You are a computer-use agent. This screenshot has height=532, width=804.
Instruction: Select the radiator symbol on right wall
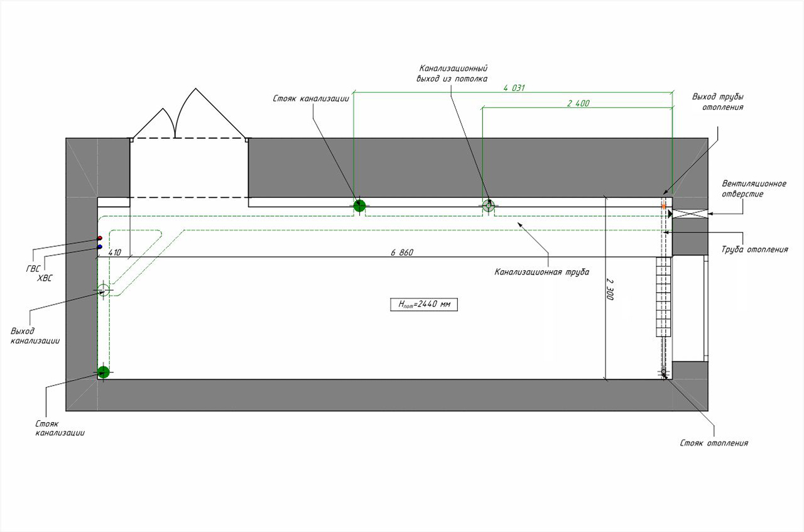(x=663, y=296)
